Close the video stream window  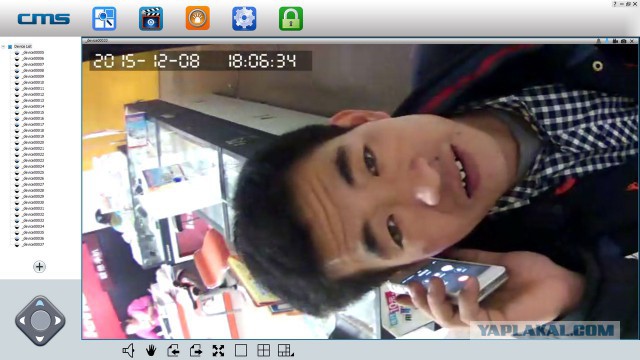[632, 41]
